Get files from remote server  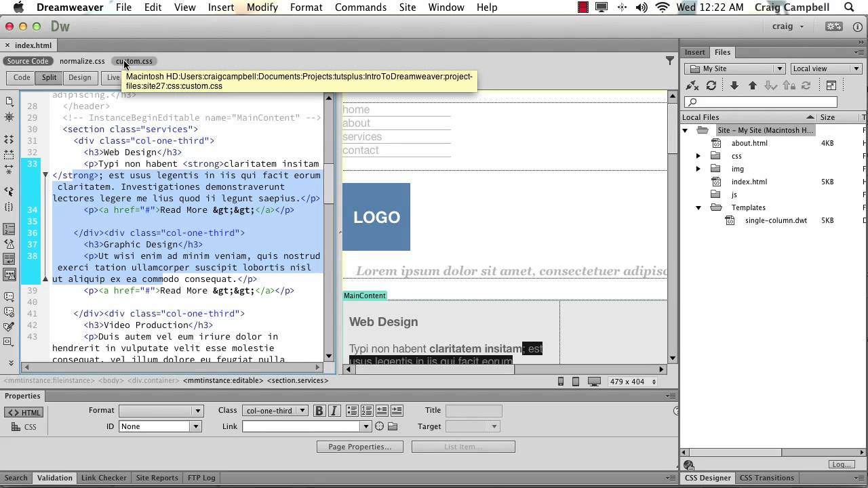[x=734, y=85]
